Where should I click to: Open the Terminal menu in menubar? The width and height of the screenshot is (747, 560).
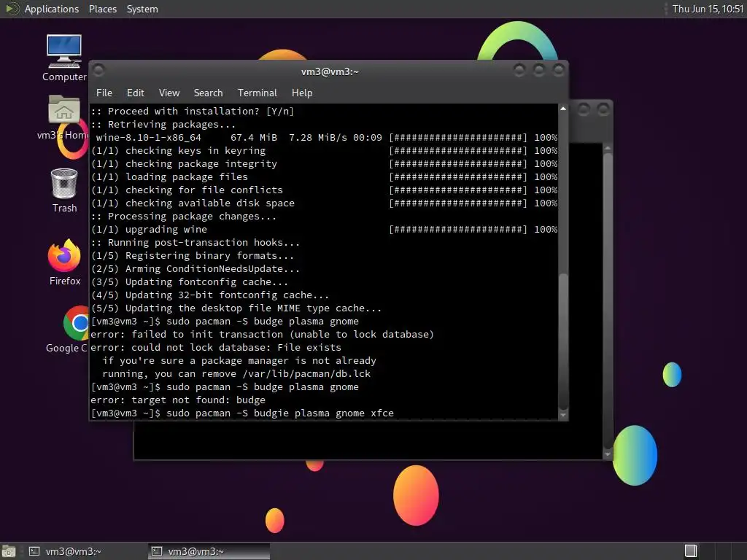[258, 93]
